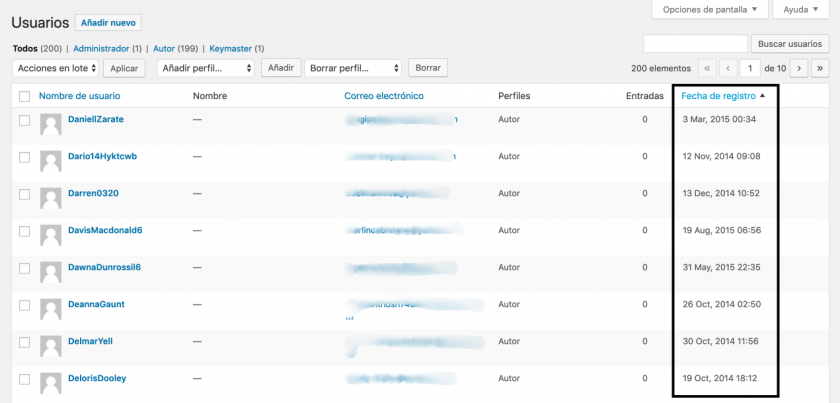Open the Acciones en lote dropdown
Image resolution: width=840 pixels, height=403 pixels.
(56, 68)
